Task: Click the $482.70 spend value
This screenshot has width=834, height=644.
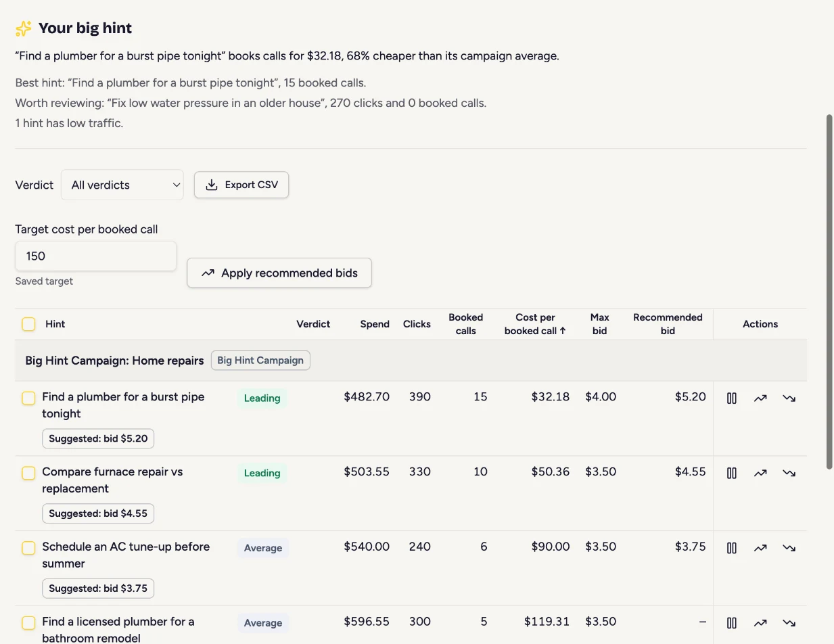Action: (367, 397)
